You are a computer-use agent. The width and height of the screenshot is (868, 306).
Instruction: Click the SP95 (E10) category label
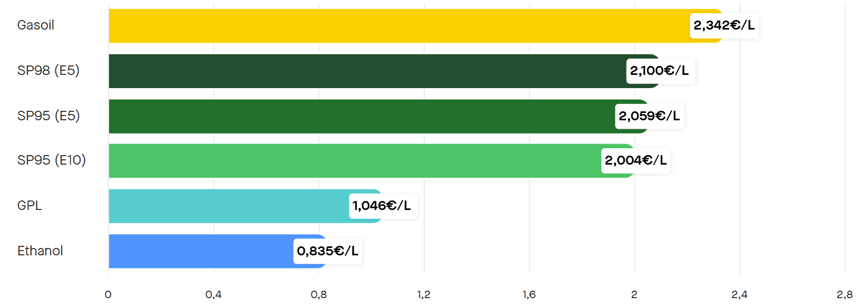[52, 160]
